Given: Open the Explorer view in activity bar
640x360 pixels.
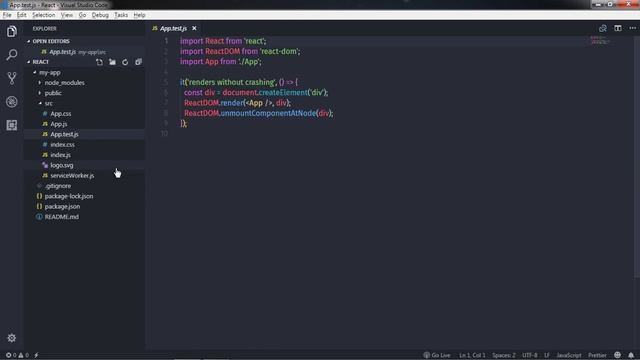Looking at the screenshot, I should [x=12, y=31].
